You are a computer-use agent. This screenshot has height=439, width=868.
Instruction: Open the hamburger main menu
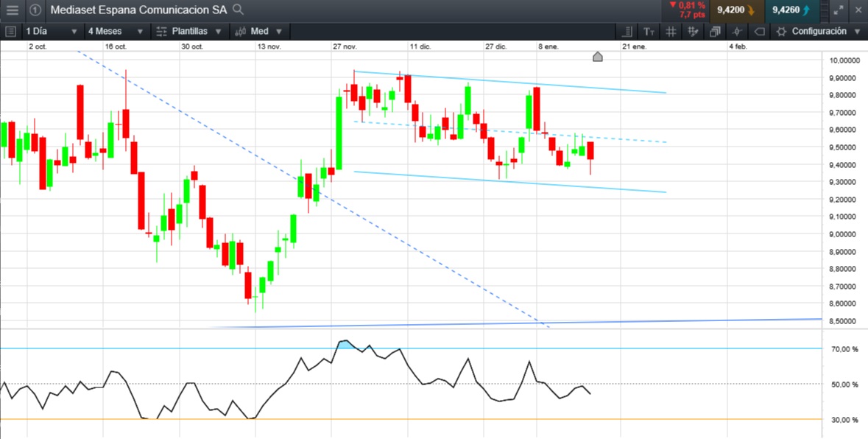point(12,10)
